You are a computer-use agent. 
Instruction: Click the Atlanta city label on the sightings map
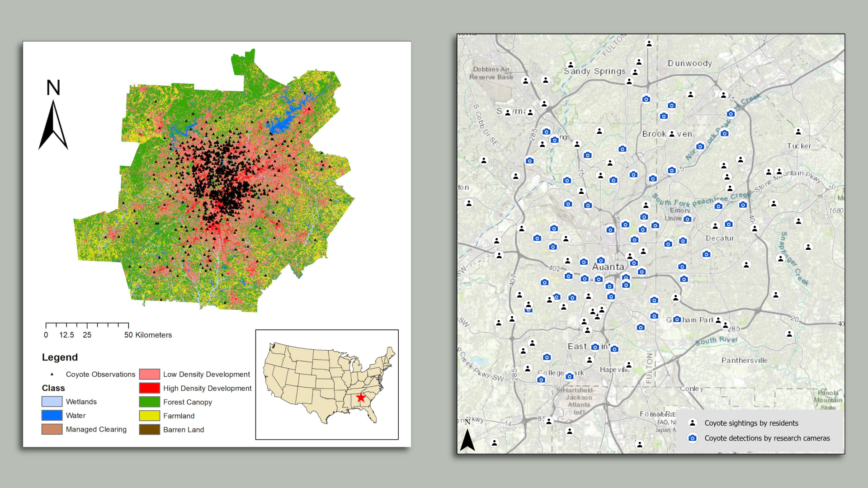point(608,267)
